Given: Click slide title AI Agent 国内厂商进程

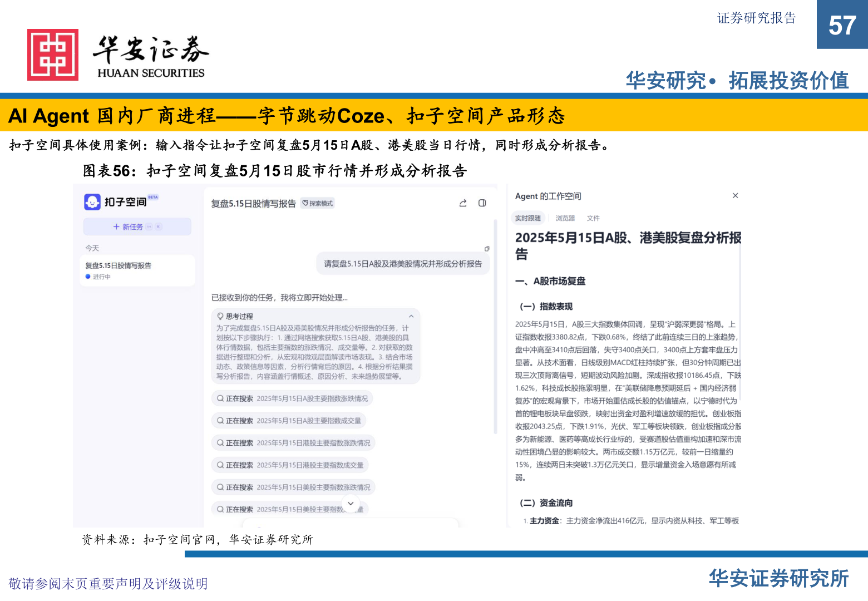Looking at the screenshot, I should [x=287, y=116].
